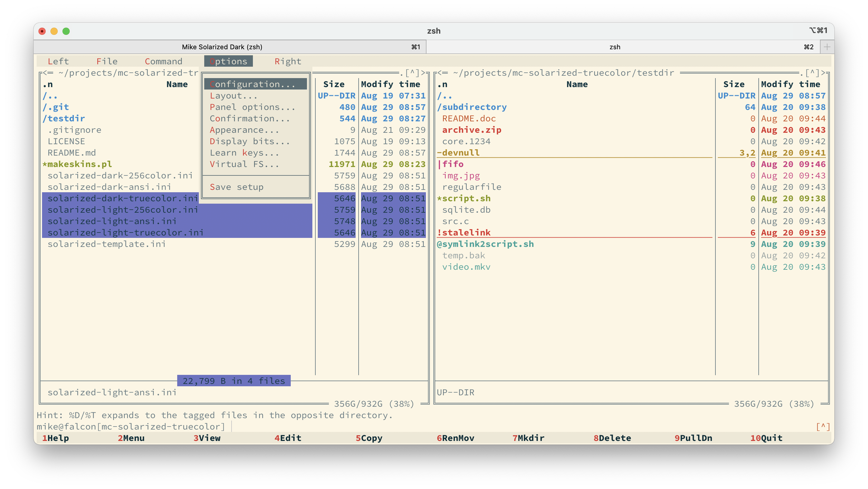Click left panel history forward arrow '>'

tap(423, 73)
